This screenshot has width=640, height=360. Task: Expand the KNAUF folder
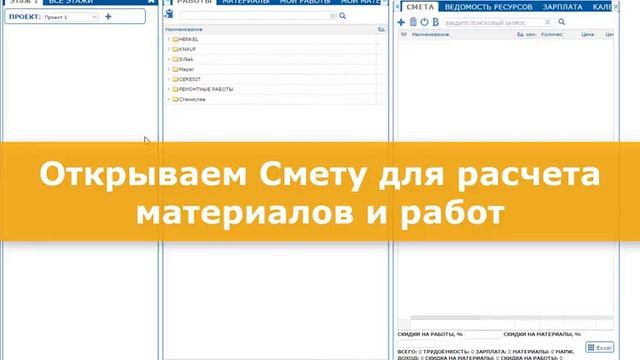(169, 49)
